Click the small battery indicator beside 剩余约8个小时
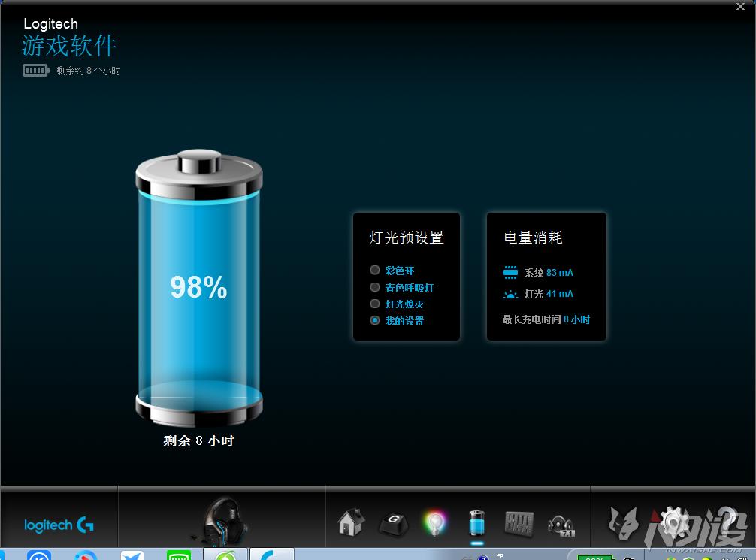This screenshot has width=756, height=560. coord(35,70)
